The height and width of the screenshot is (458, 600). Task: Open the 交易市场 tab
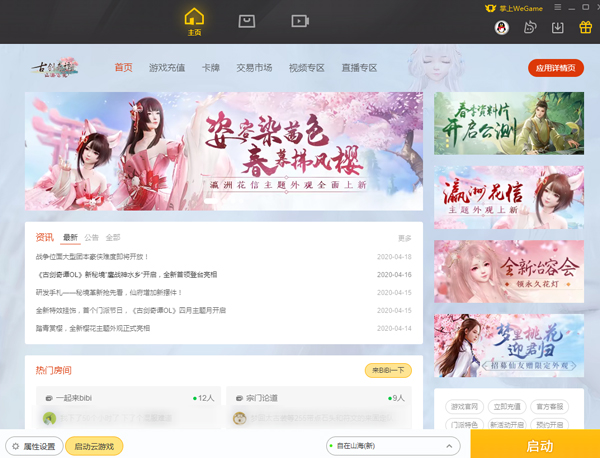(x=253, y=68)
